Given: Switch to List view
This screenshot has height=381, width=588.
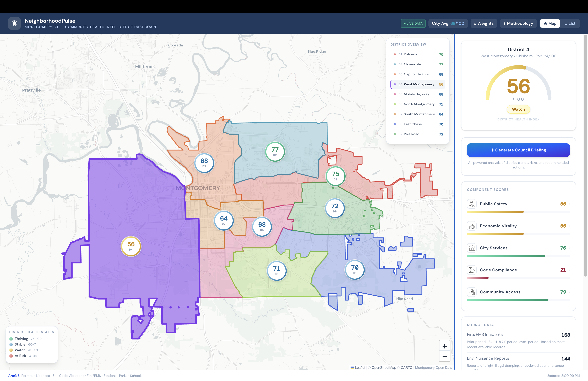Looking at the screenshot, I should [x=570, y=23].
